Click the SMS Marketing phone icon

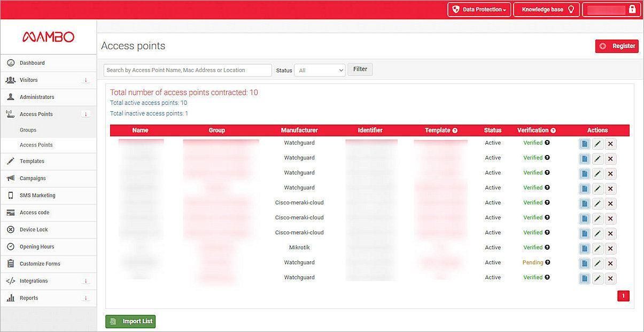click(10, 196)
